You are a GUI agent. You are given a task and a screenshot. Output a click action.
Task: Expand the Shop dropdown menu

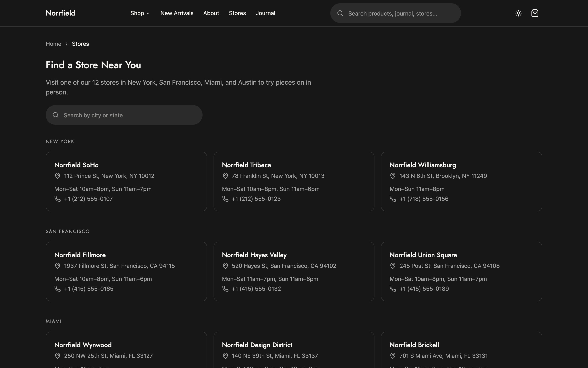140,13
